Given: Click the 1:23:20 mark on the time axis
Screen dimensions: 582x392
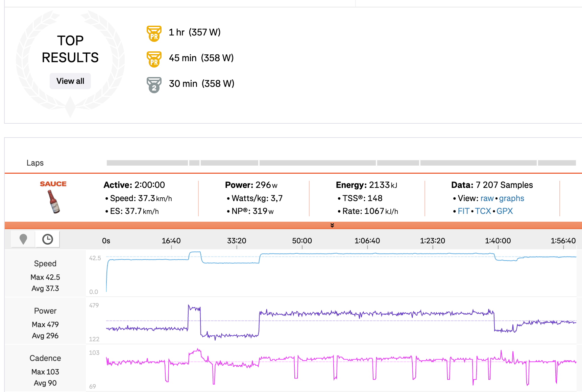Looking at the screenshot, I should click(x=433, y=241).
